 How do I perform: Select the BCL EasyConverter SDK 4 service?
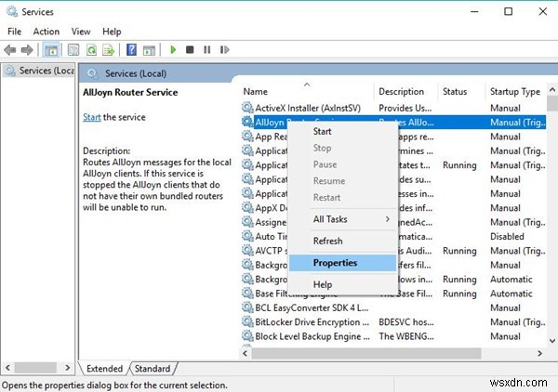(x=312, y=307)
